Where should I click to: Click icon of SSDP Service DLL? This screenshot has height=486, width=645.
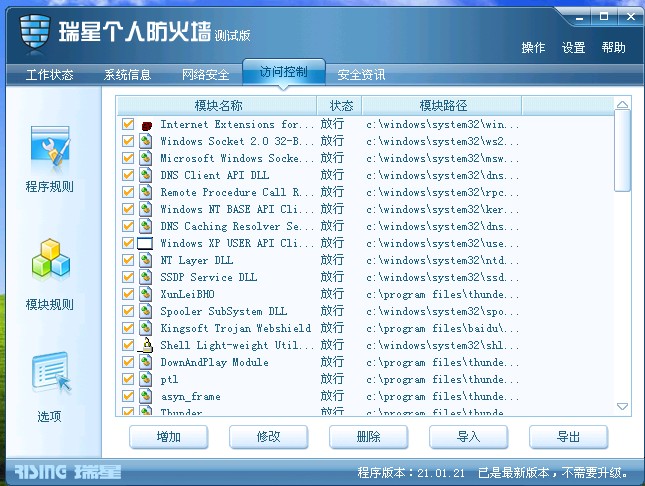tap(145, 277)
